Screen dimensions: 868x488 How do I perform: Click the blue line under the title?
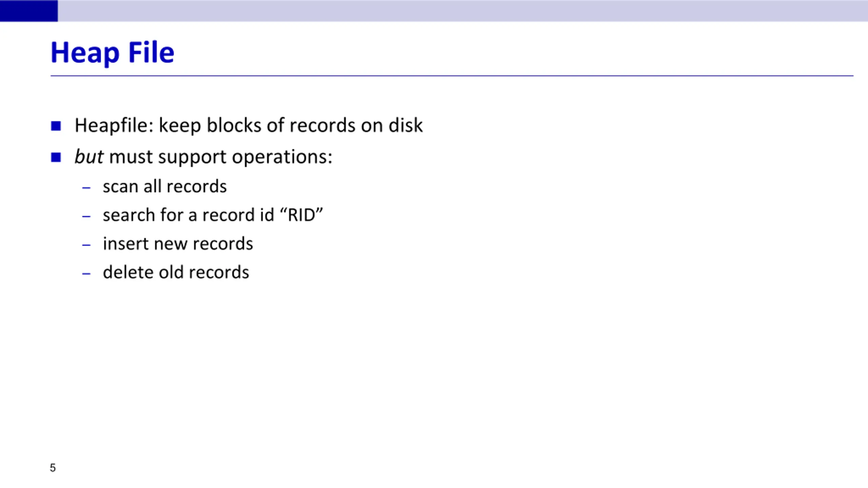452,76
